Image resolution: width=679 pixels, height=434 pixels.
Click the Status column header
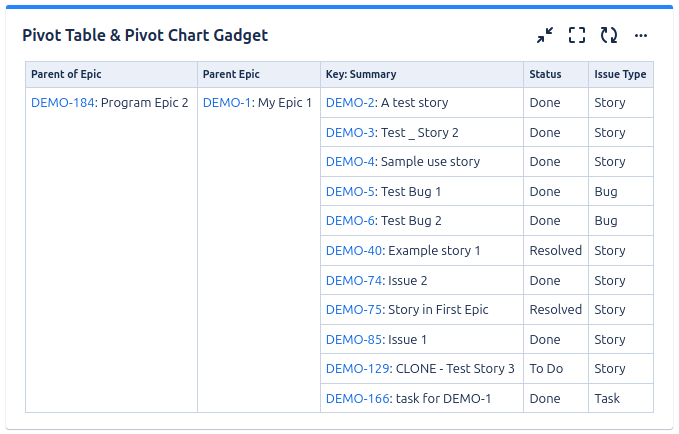[x=545, y=74]
